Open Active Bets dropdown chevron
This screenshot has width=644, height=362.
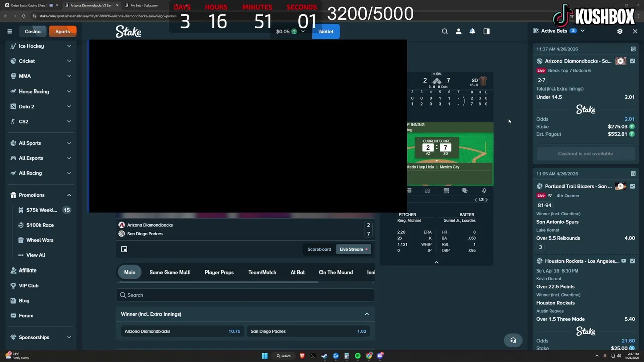(582, 31)
